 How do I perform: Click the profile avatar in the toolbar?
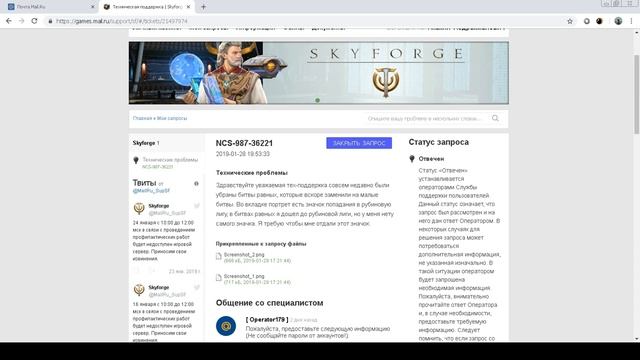pos(618,21)
